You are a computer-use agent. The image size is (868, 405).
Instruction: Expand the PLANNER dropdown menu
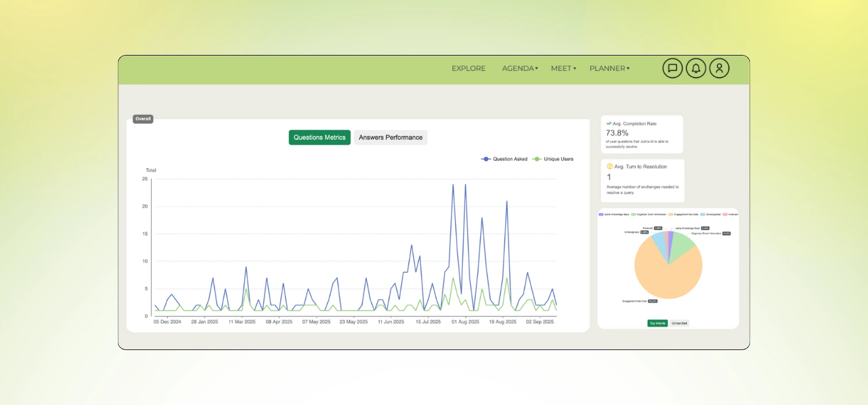609,68
